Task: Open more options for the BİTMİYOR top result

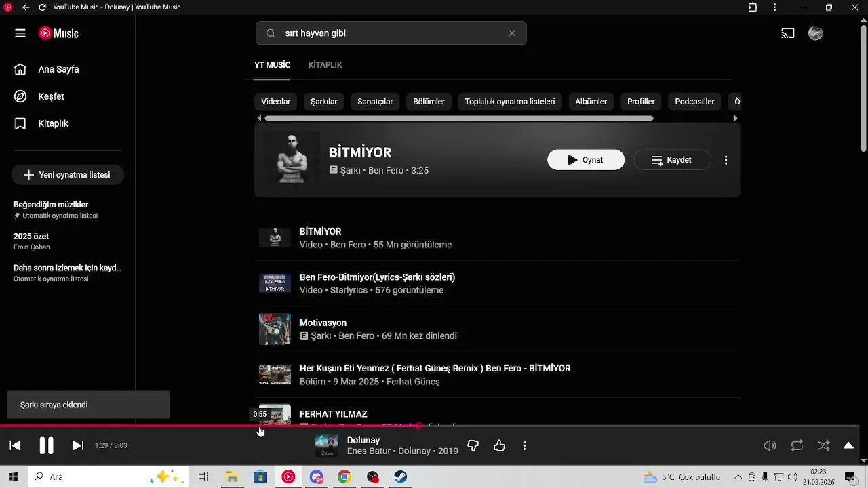Action: pyautogui.click(x=726, y=160)
